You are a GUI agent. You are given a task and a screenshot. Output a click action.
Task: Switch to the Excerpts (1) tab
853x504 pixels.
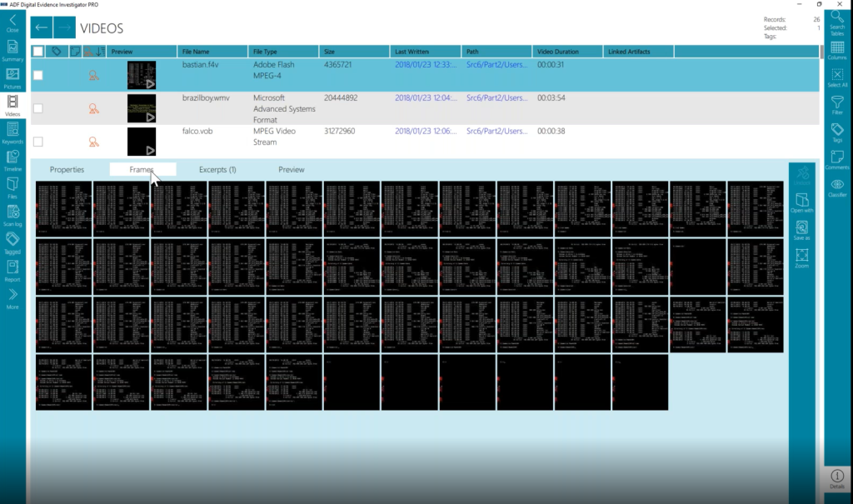[x=217, y=169]
